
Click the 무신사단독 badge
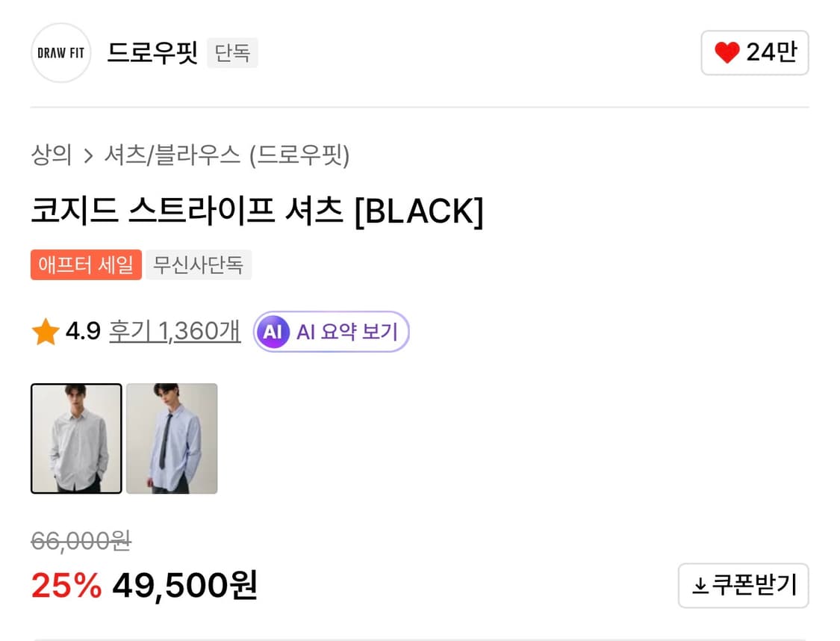point(199,264)
